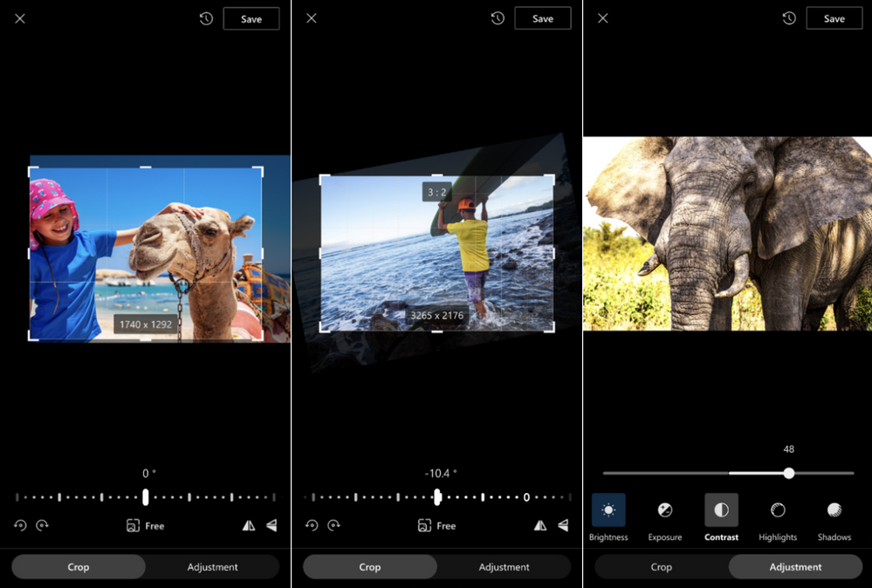Click the -10.4° straighten slider handle
The image size is (872, 588).
coord(437,497)
